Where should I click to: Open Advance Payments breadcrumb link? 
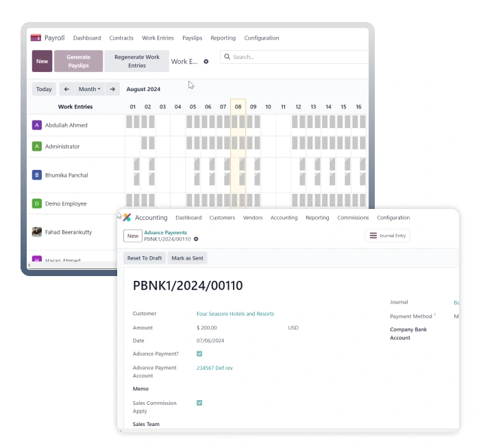tap(165, 232)
